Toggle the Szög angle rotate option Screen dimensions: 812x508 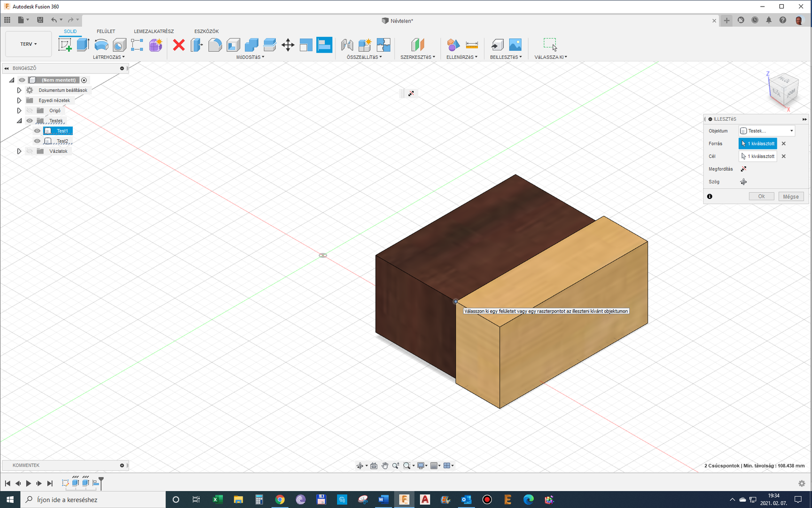743,182
